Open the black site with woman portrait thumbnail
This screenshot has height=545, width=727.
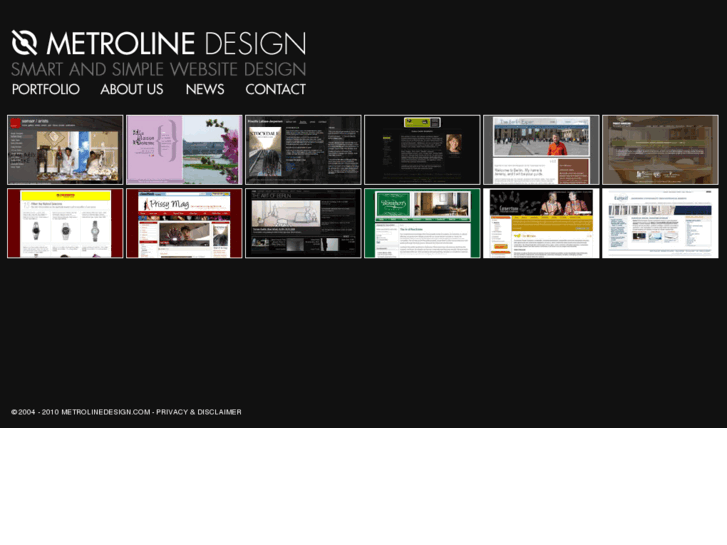[422, 150]
